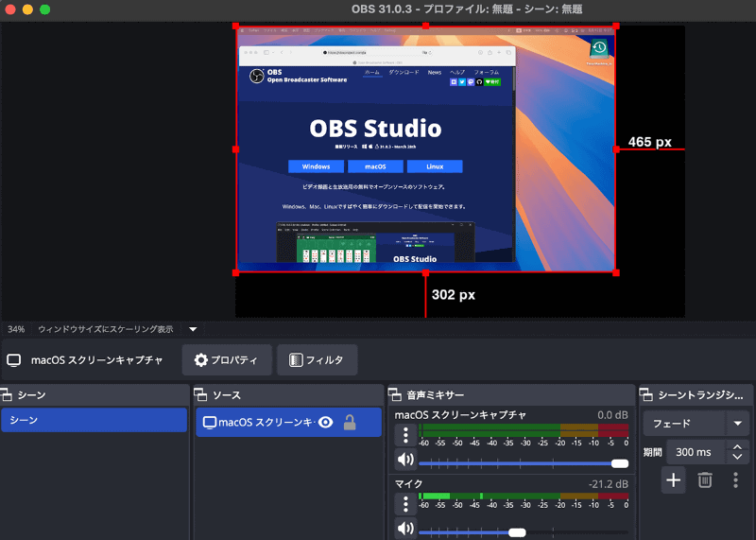Image resolution: width=756 pixels, height=540 pixels.
Task: Open the フィルタ (filters) button
Action: (x=317, y=360)
